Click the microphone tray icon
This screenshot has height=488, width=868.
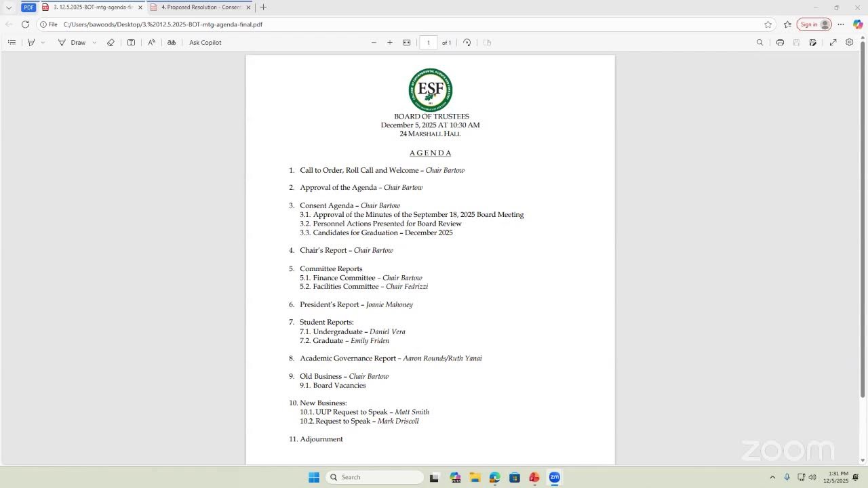pos(787,477)
